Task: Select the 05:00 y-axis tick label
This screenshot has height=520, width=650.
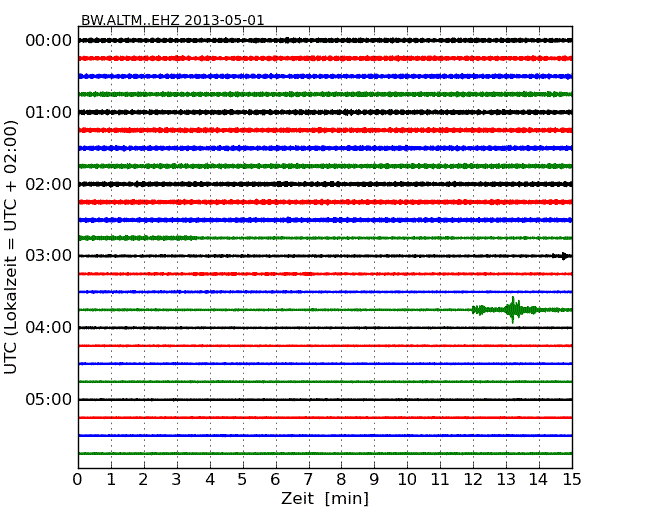Action: (x=49, y=399)
